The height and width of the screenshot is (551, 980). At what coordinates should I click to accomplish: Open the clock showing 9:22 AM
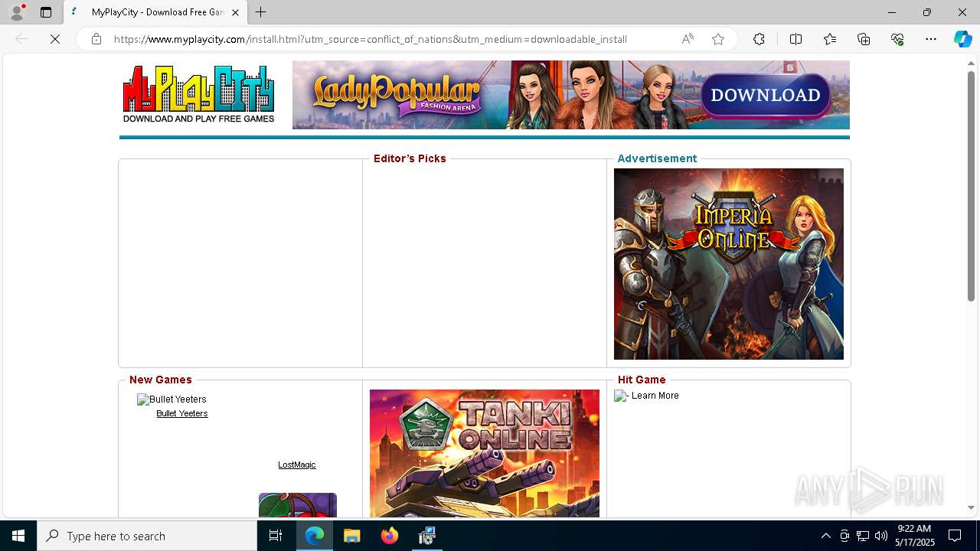(915, 536)
